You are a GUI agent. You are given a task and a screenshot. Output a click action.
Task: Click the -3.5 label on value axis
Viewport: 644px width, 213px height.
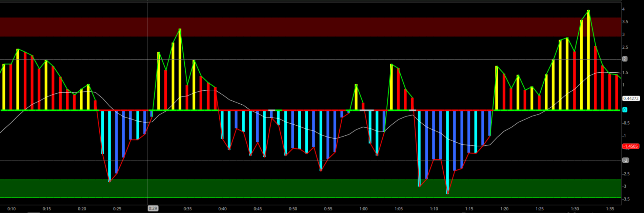click(626, 199)
